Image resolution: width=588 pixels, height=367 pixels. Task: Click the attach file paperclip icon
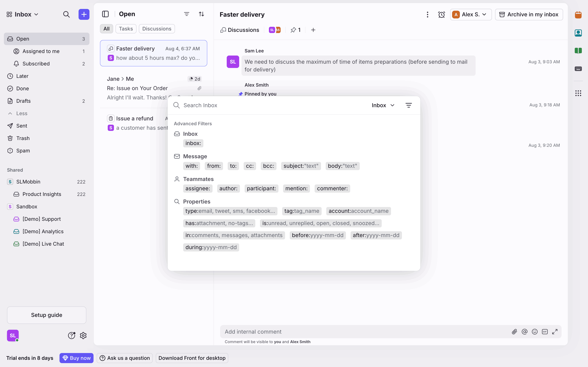[514, 332]
